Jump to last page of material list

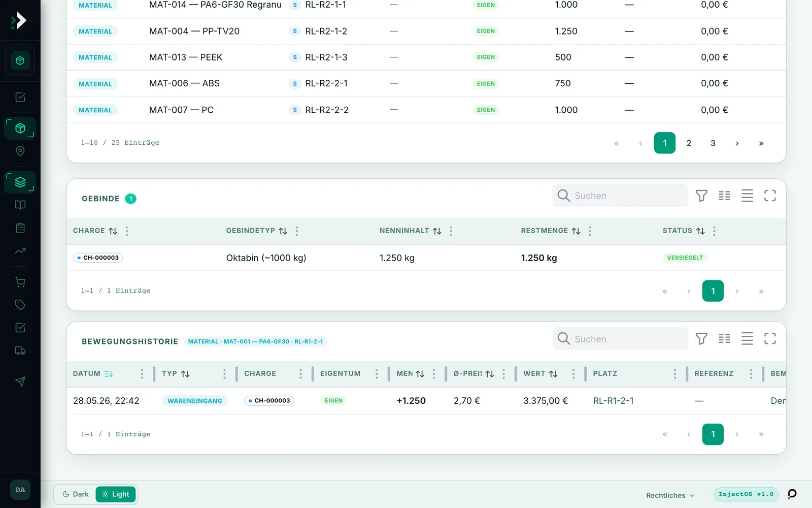tap(761, 143)
